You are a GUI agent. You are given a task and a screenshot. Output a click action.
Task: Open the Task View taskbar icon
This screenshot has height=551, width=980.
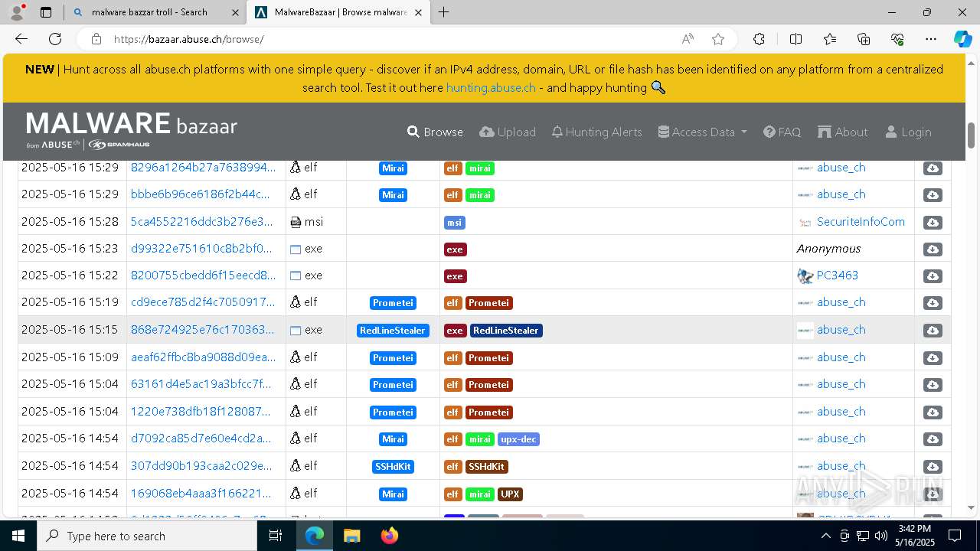pyautogui.click(x=276, y=536)
